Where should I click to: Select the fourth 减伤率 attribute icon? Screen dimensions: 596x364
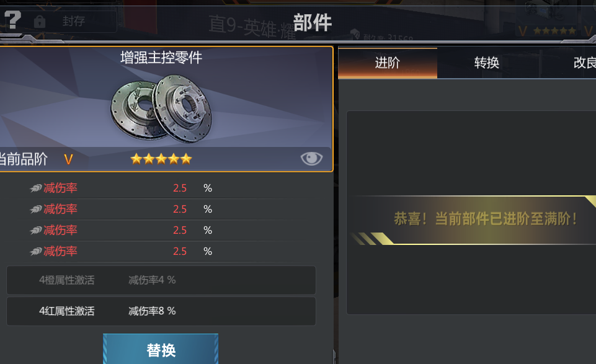pyautogui.click(x=36, y=251)
